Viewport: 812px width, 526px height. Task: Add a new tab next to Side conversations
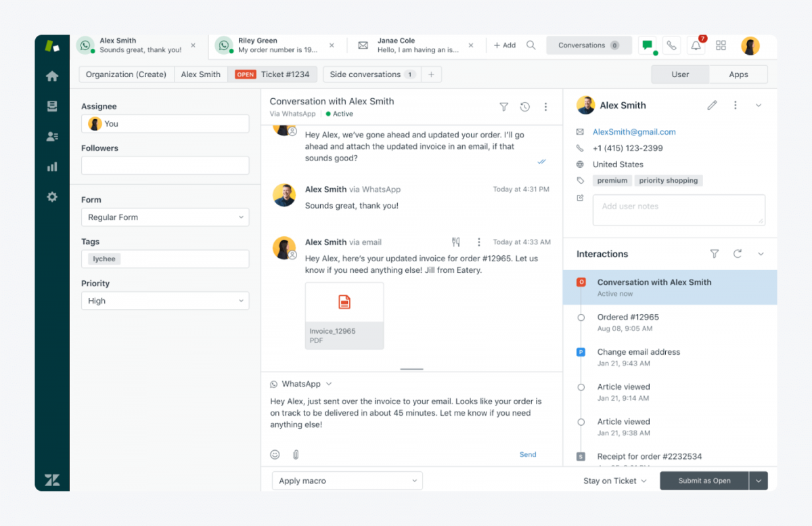tap(431, 74)
